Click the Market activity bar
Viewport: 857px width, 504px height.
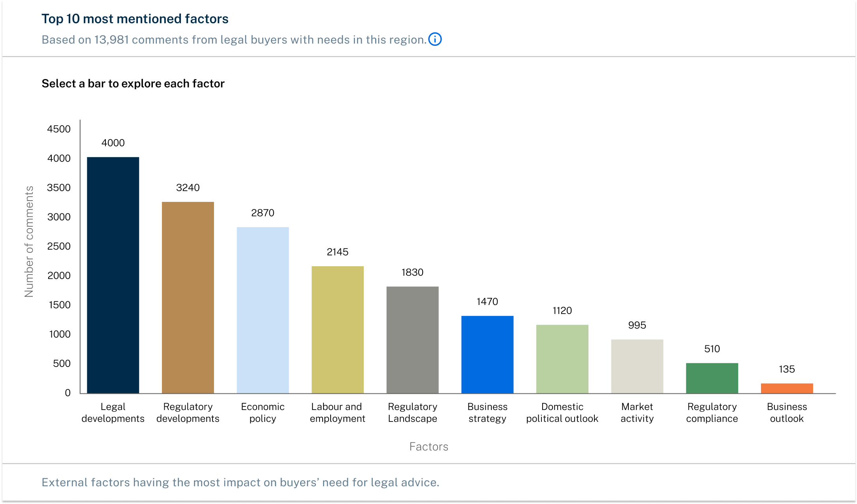[x=637, y=366]
